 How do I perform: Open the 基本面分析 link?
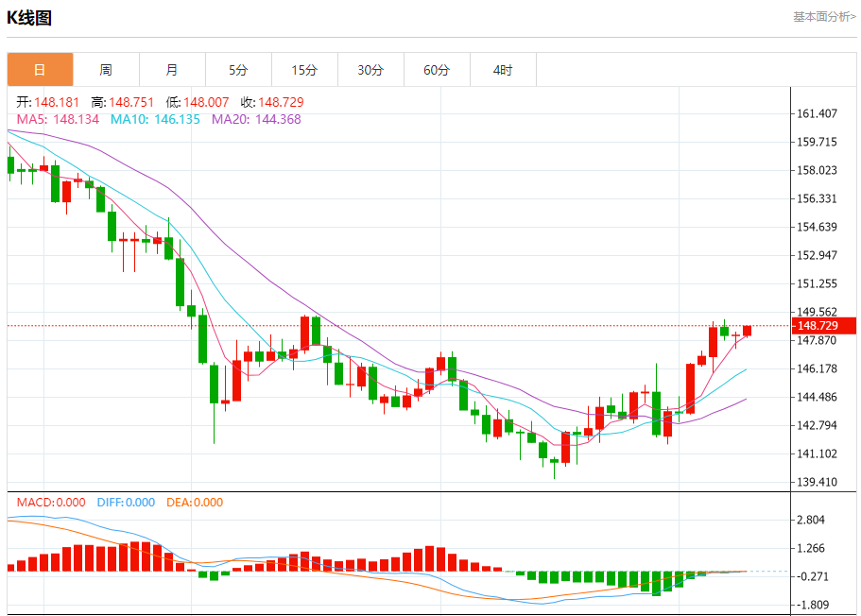coord(824,17)
